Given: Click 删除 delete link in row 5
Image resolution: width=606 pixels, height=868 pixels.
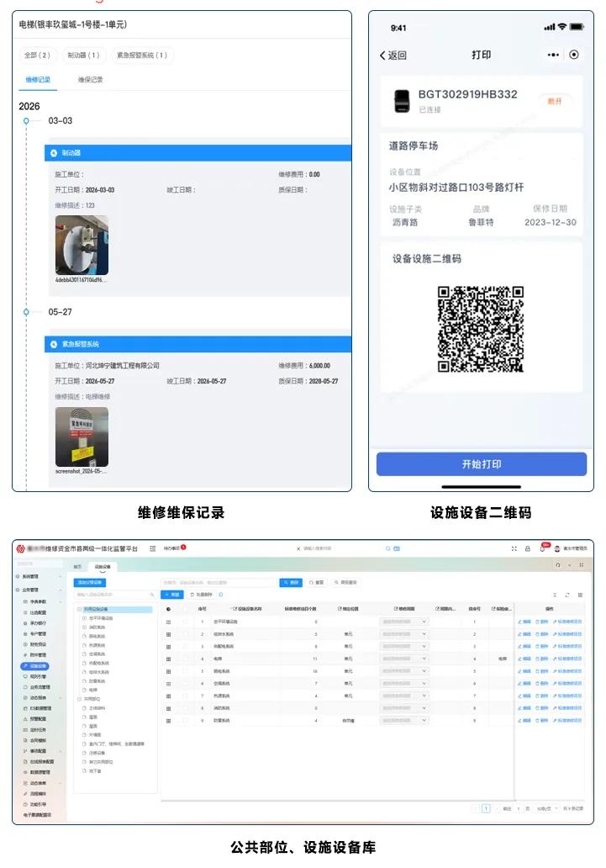Looking at the screenshot, I should (x=542, y=671).
